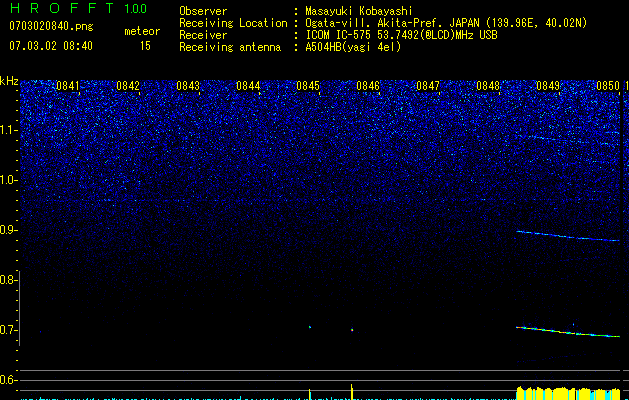
Task: Click the 0848 time marker
Action: pos(488,86)
